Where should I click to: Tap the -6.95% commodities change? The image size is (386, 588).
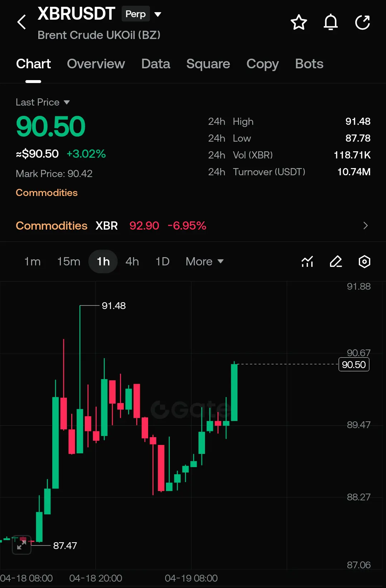point(187,226)
